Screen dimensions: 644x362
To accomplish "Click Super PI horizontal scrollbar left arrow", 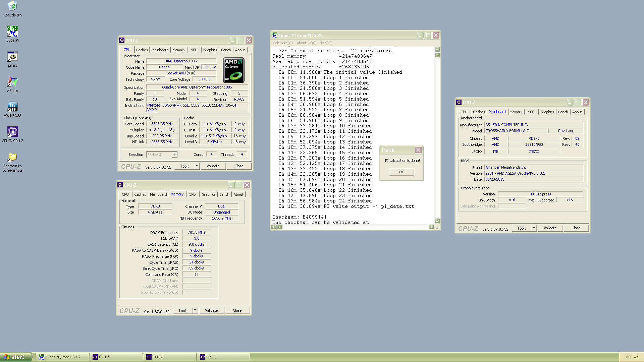I will (x=274, y=227).
